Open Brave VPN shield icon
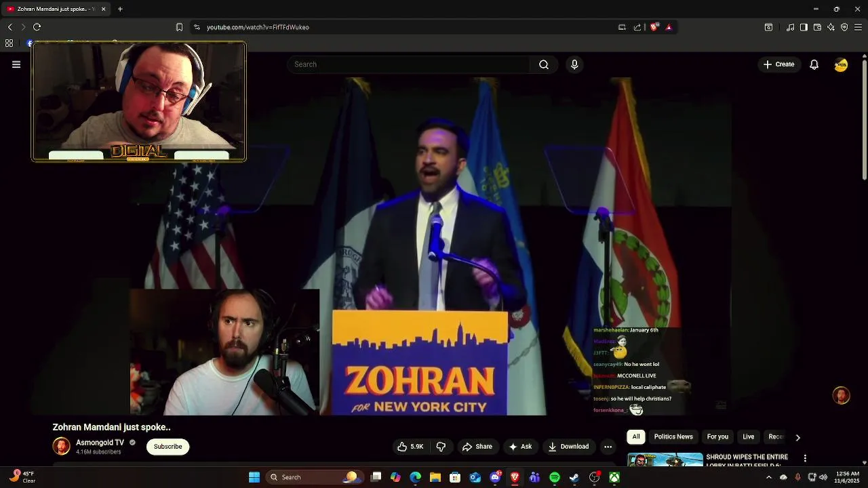The height and width of the screenshot is (488, 868). (844, 27)
